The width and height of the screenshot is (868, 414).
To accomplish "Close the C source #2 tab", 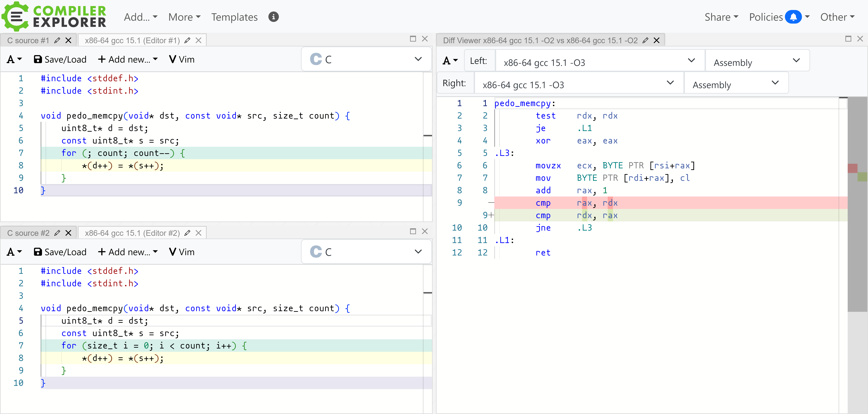I will point(68,233).
